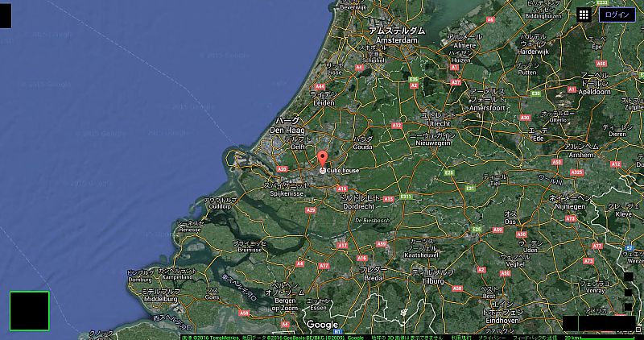Click the A77 road shield
The image size is (644, 340).
pos(597,246)
